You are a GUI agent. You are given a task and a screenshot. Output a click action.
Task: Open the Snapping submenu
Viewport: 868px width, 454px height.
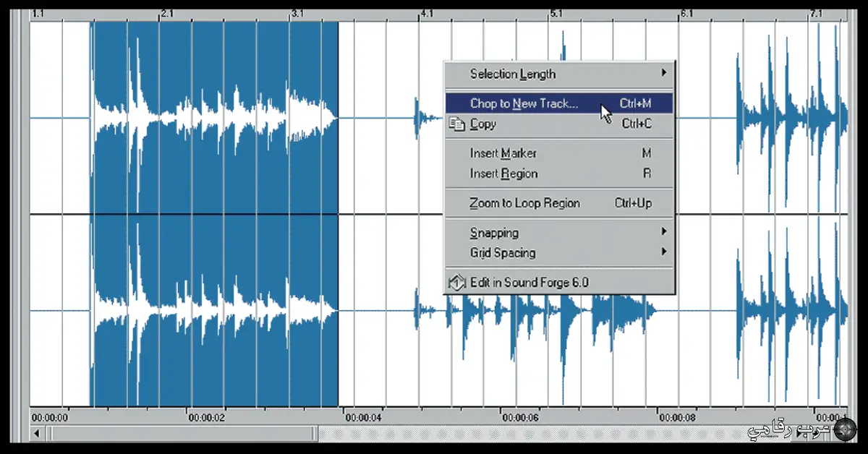(495, 233)
